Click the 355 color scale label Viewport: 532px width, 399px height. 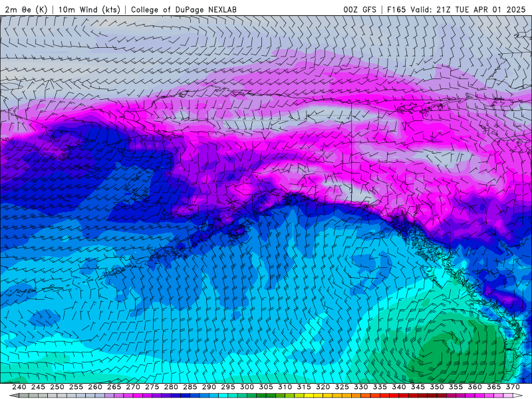(456, 387)
